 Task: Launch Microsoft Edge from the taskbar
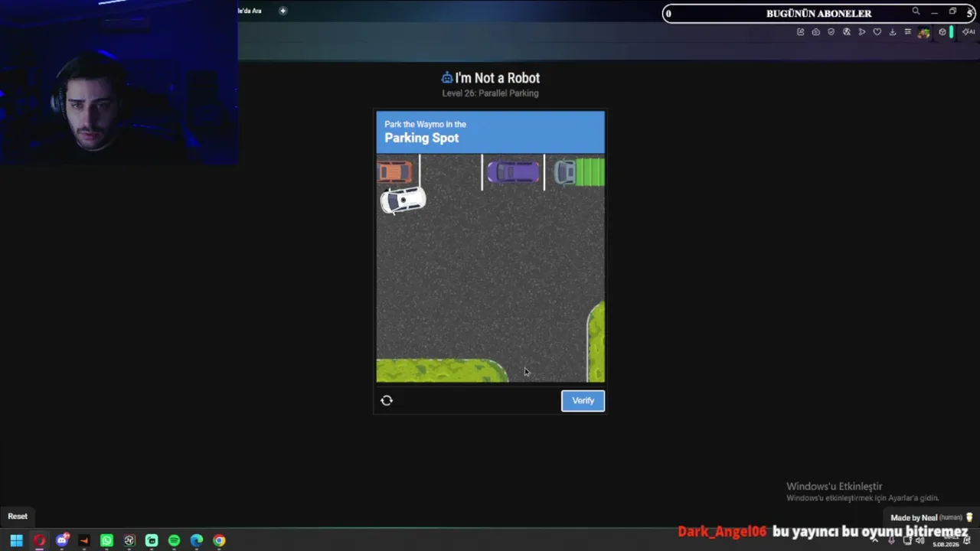tap(197, 541)
